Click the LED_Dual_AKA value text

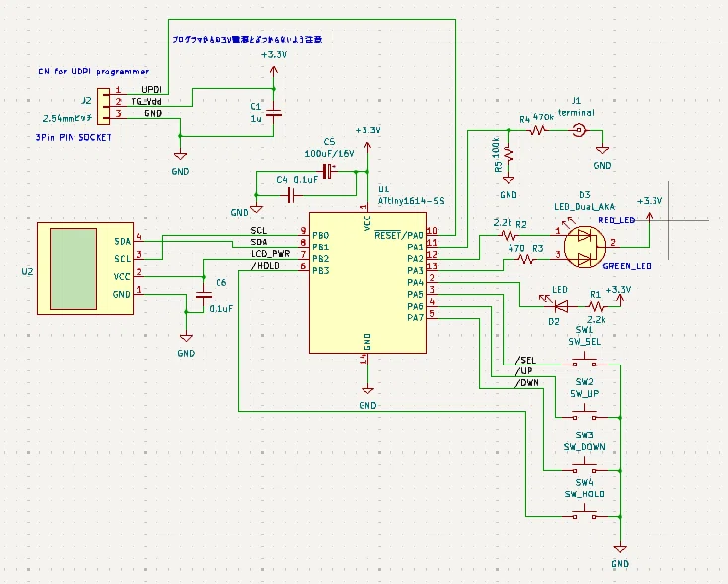click(585, 207)
